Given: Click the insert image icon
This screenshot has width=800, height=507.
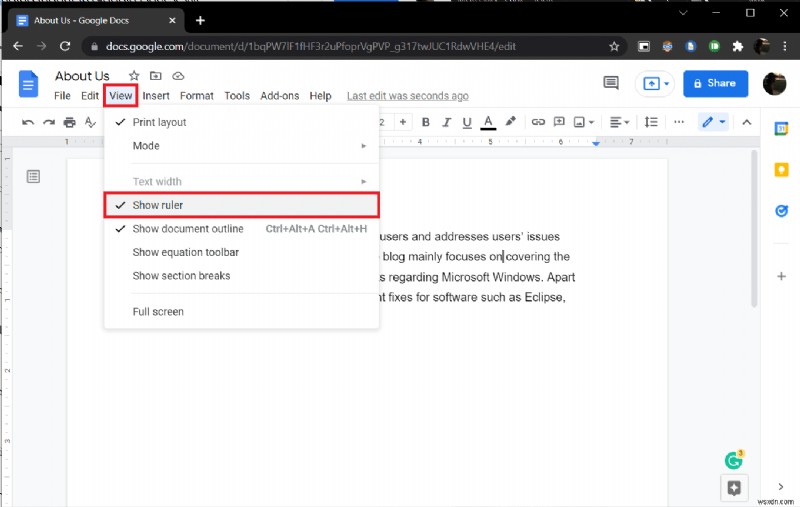Looking at the screenshot, I should pos(579,122).
